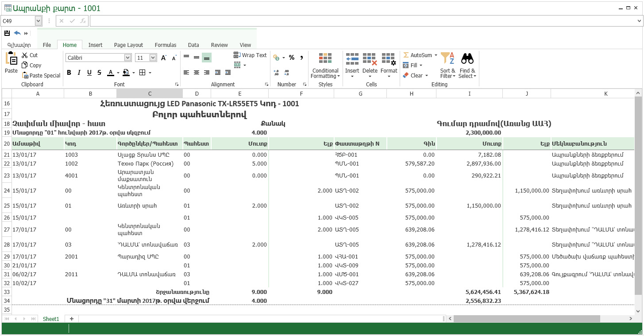The width and height of the screenshot is (644, 336).
Task: Decrease font size with the small A icon
Action: click(x=174, y=58)
